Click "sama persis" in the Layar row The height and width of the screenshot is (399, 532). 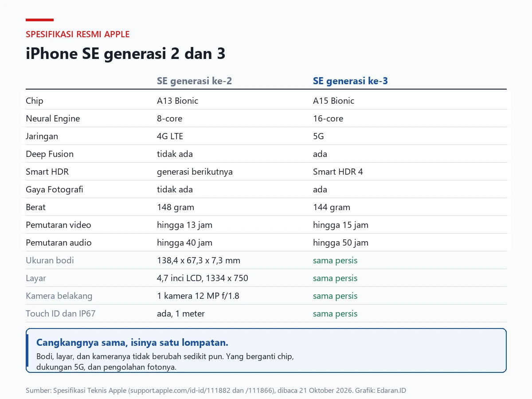pyautogui.click(x=335, y=278)
